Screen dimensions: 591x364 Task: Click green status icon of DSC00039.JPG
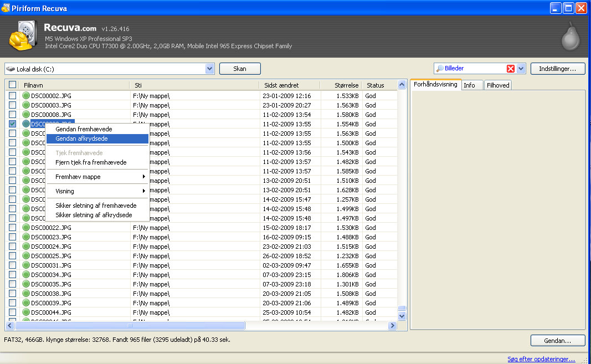(26, 303)
